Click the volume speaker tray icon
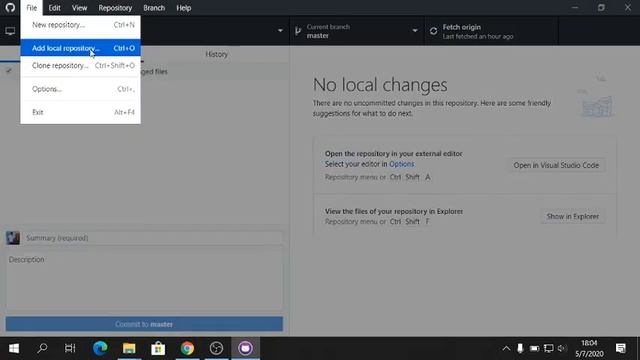The height and width of the screenshot is (360, 640). click(x=562, y=348)
